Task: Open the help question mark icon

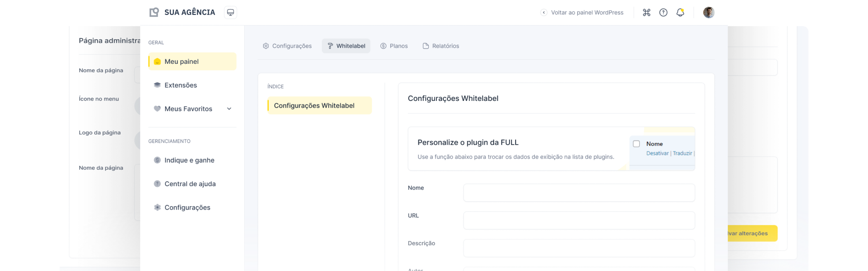Action: [663, 12]
